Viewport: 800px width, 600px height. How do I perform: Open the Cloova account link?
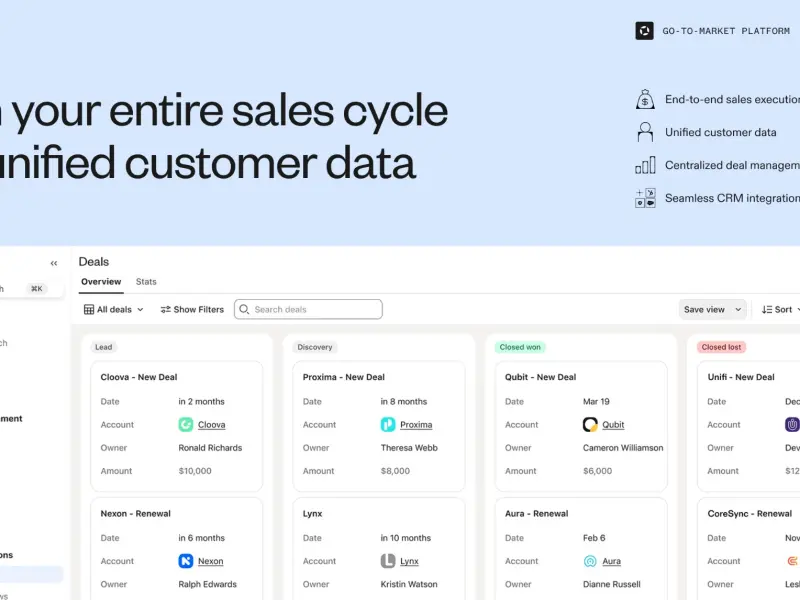click(212, 424)
